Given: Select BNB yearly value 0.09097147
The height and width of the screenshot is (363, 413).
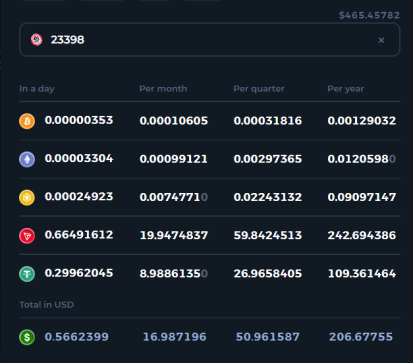Looking at the screenshot, I should (362, 197).
